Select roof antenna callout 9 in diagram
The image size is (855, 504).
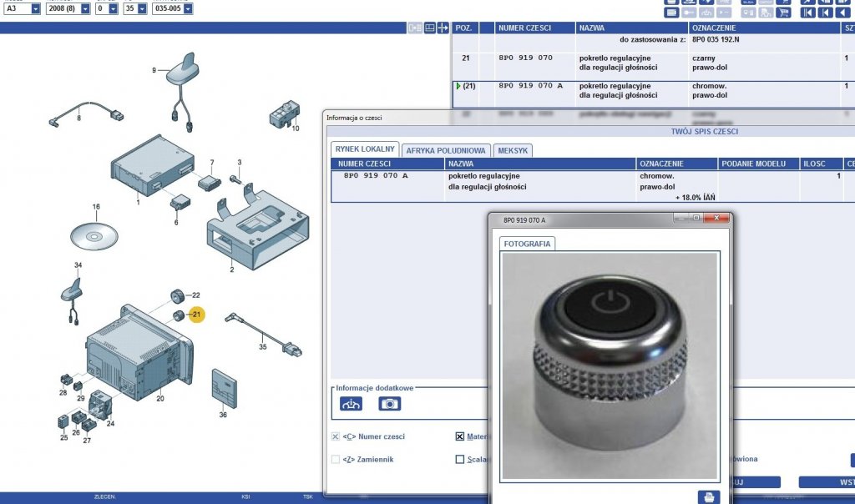tap(154, 70)
